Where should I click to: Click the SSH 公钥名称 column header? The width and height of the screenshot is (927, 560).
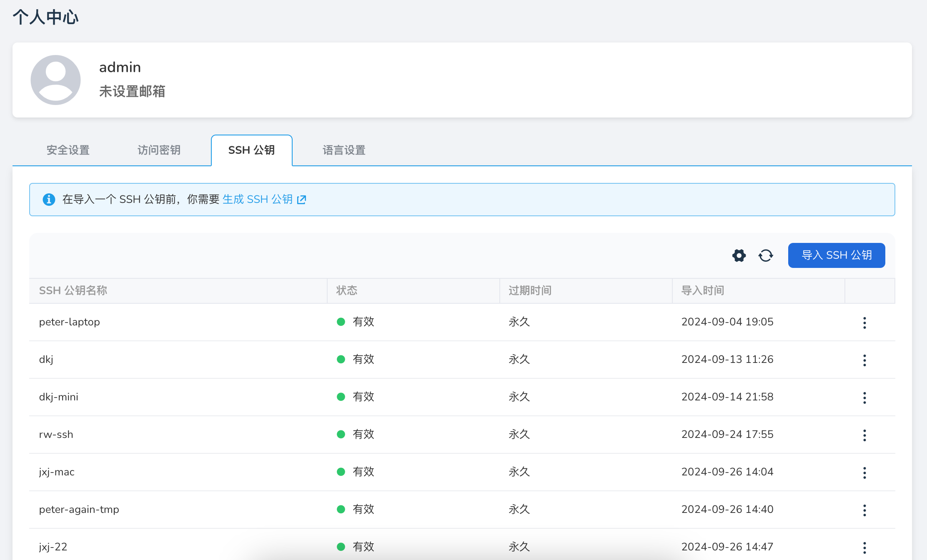pos(73,290)
